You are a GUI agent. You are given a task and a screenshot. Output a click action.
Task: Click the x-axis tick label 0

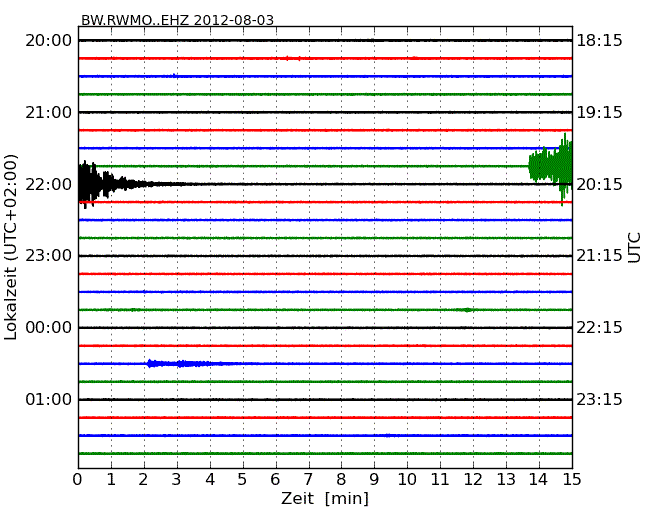point(78,479)
